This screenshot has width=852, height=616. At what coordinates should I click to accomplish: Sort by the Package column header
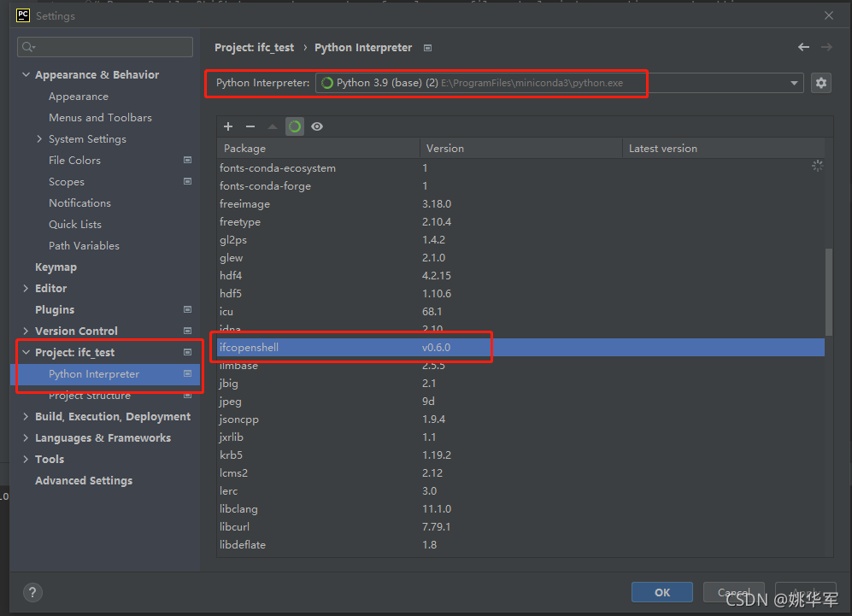(319, 149)
